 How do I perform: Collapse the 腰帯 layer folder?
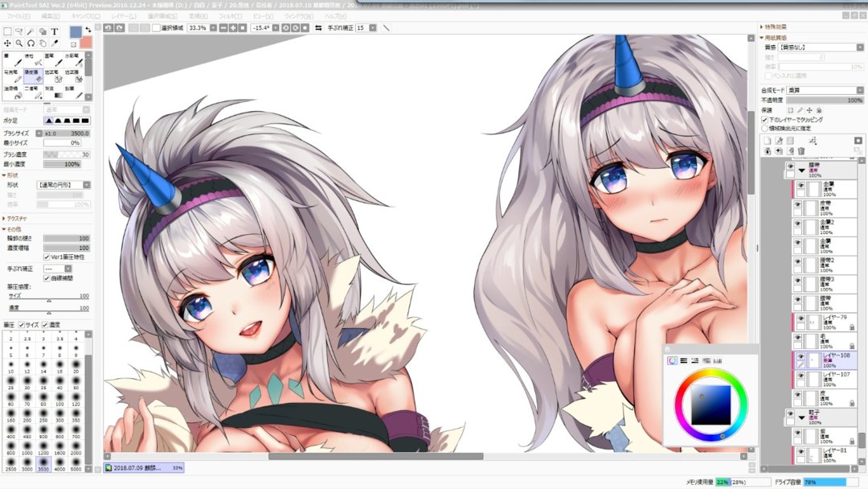click(801, 170)
